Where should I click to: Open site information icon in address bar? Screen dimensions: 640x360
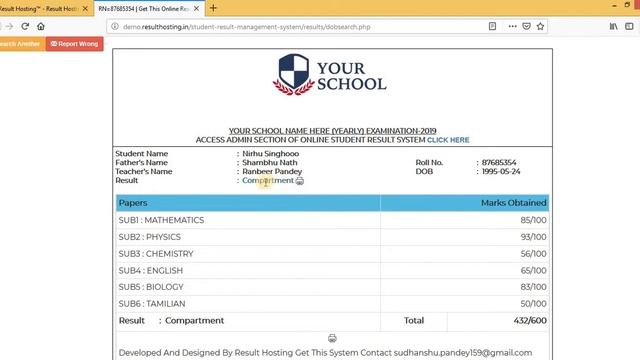click(115, 27)
